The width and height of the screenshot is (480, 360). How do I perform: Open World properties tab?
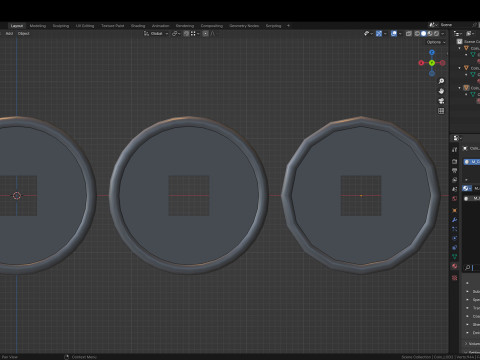[x=454, y=199]
